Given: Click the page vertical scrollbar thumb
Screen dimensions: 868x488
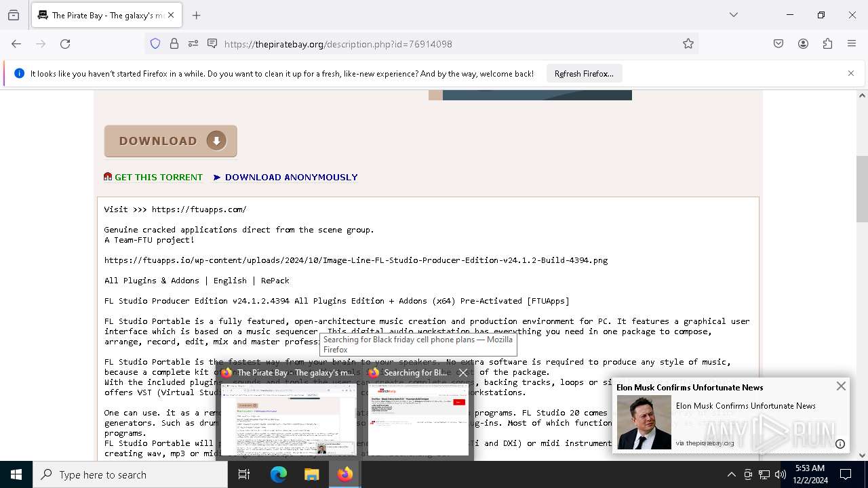Looking at the screenshot, I should [862, 189].
